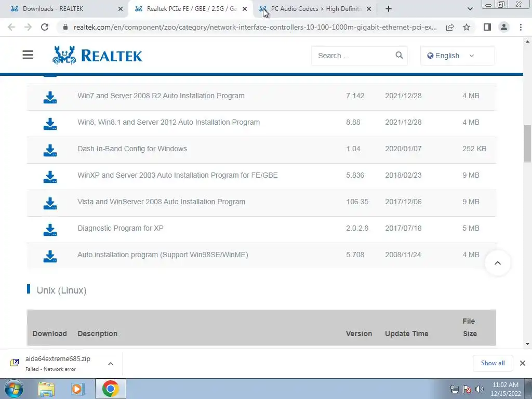Download Diagnostic Program for XP
Image resolution: width=532 pixels, height=399 pixels.
click(50, 230)
